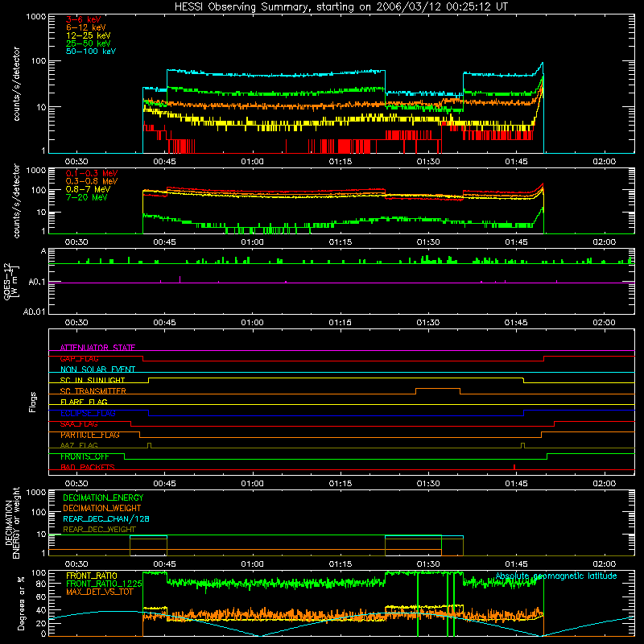Image resolution: width=644 pixels, height=644 pixels.
Task: Click the GOES-12 axis label
Action: pos(11,282)
